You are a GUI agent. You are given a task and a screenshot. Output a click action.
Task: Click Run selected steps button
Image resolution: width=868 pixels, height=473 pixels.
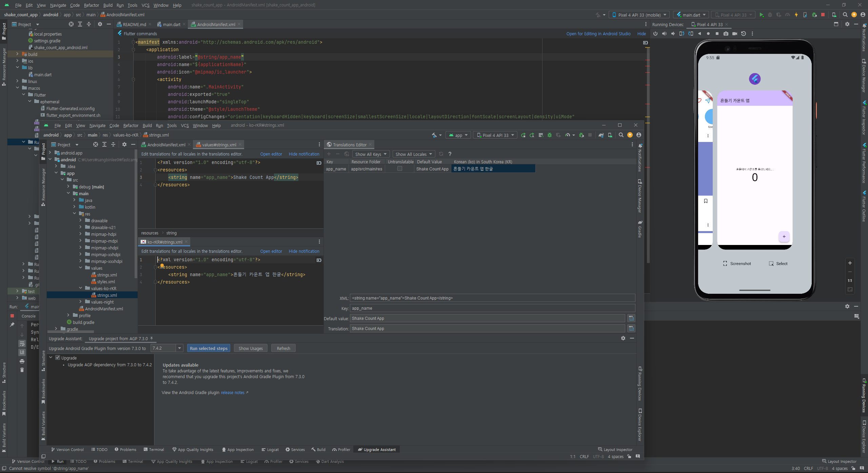(209, 348)
